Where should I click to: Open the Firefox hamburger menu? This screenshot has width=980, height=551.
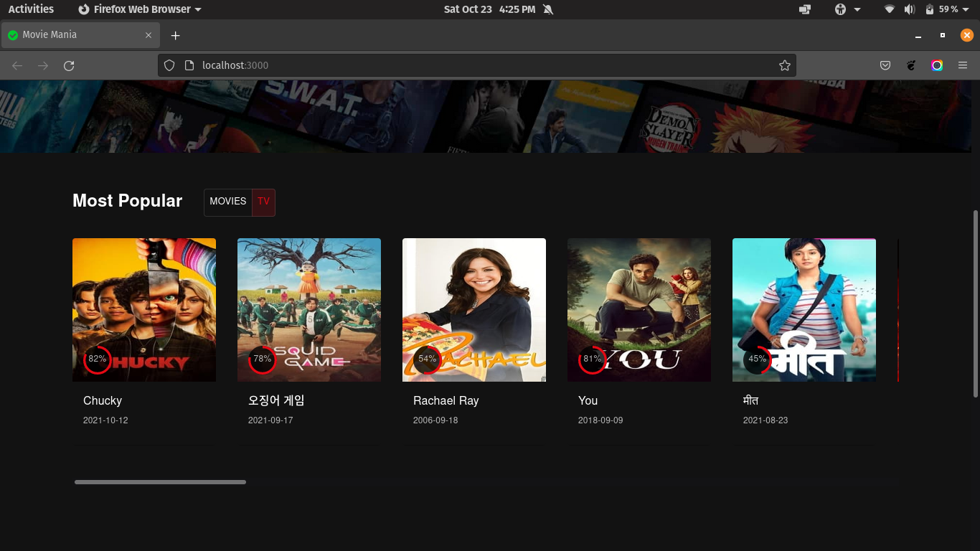[963, 65]
